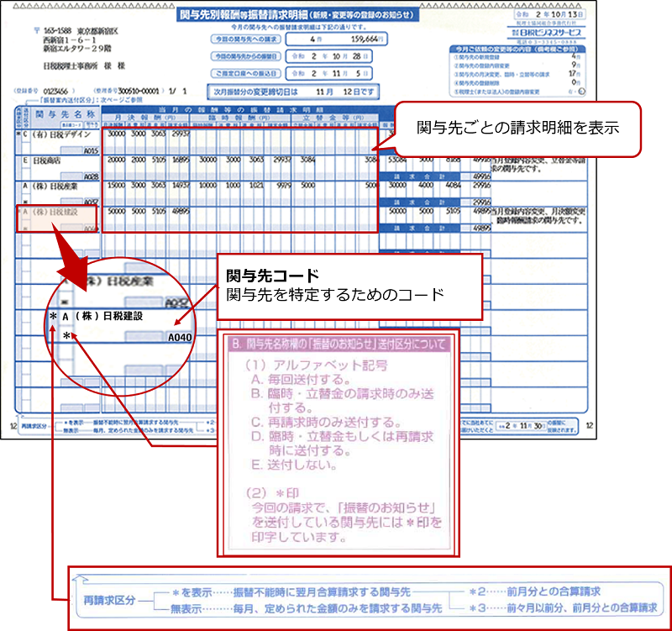Select transfer date value 令和2年10月28日
The width and height of the screenshot is (672, 631).
pos(328,56)
